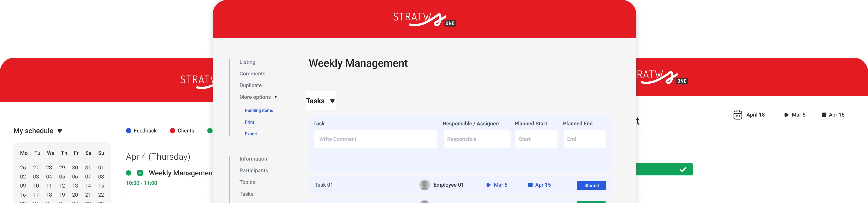Click the Pending items link
Viewport: 868px width, 203px height.
tap(258, 110)
